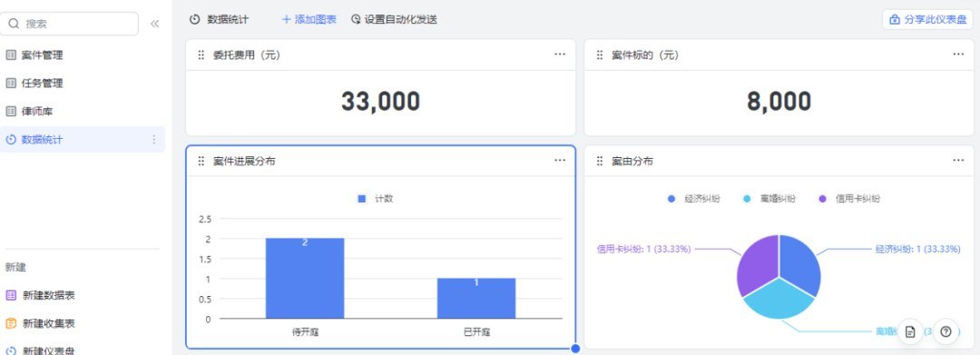The height and width of the screenshot is (355, 980).
Task: Click orange icon beside 新建收集表
Action: [x=11, y=324]
